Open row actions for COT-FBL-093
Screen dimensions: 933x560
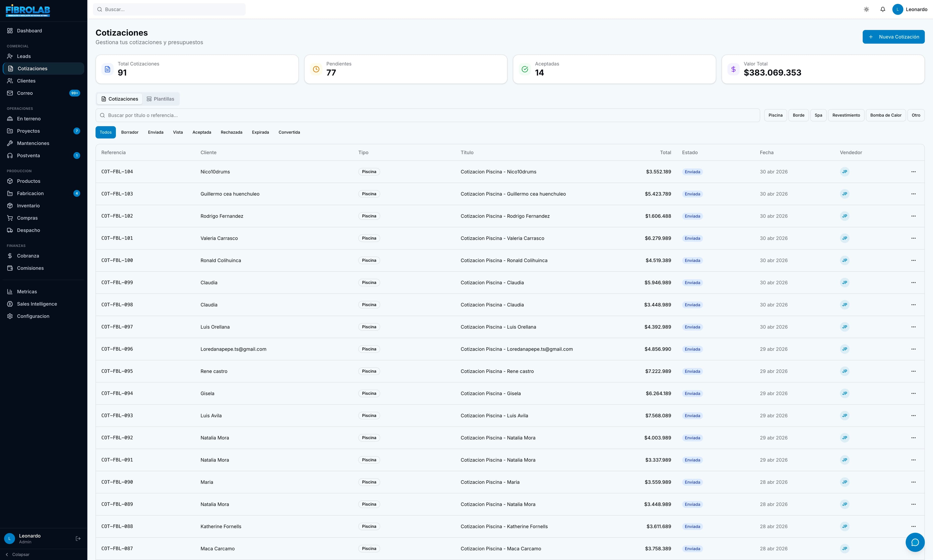tap(913, 416)
